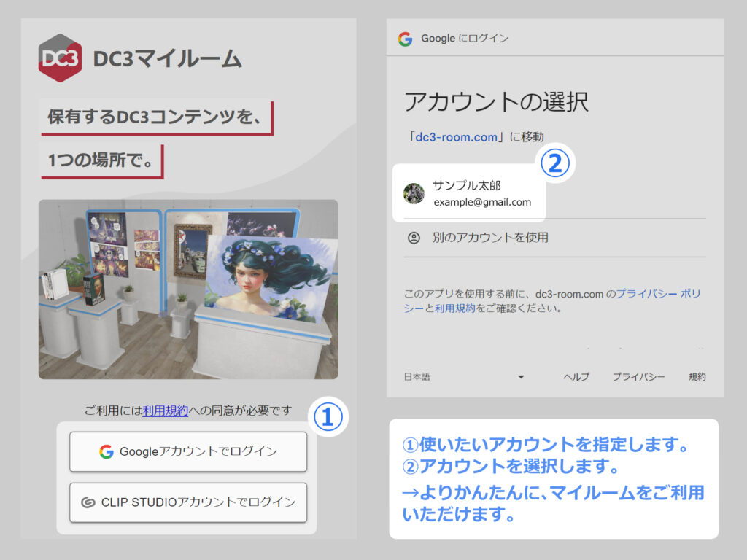Log in with CLIP STUDIOアカウントでログイン button
This screenshot has width=747, height=560.
coord(188,502)
